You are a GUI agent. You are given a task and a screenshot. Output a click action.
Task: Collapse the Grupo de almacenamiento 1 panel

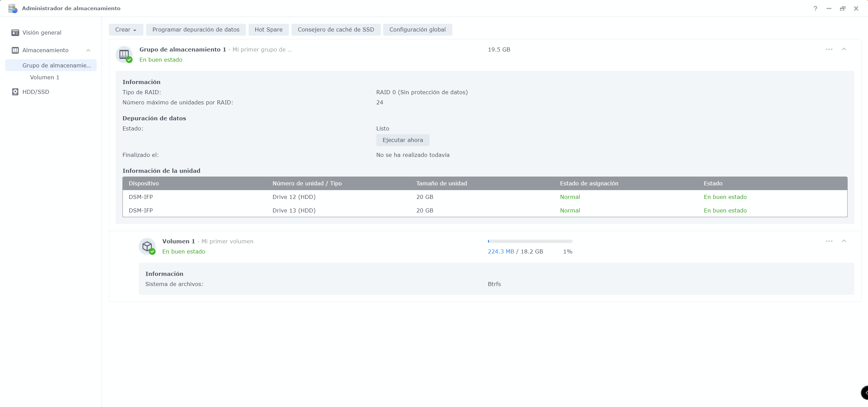(x=844, y=49)
